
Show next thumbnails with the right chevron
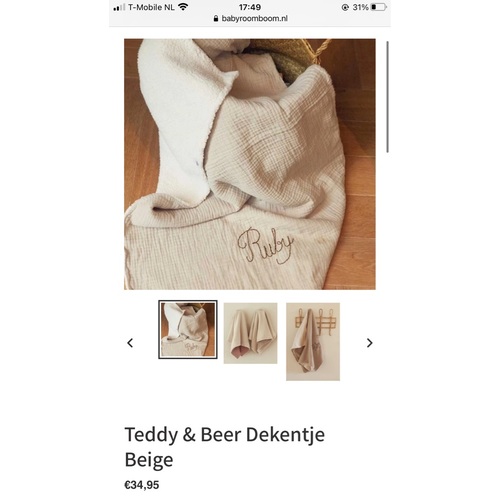[x=369, y=342]
